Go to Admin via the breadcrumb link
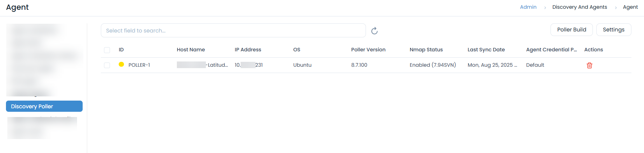 [528, 7]
